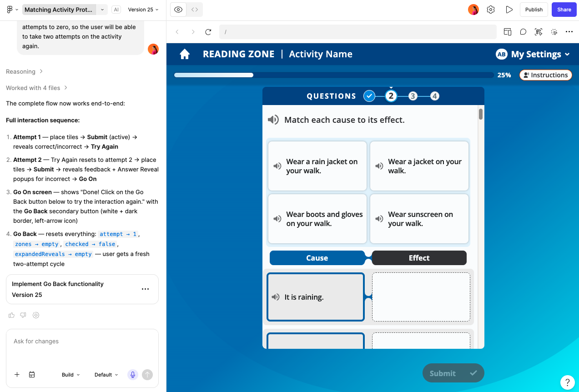Screen dimensions: 579x392
Task: Click the Ask for changes input
Action: (82, 342)
